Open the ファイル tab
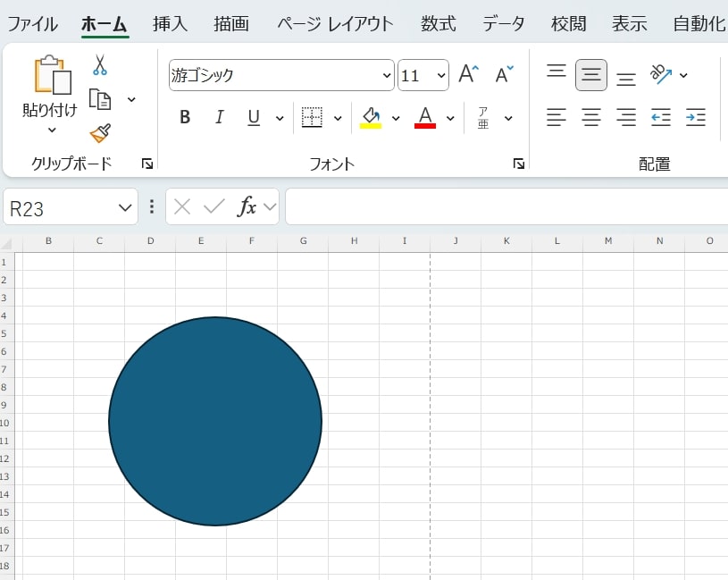This screenshot has height=580, width=728. click(x=32, y=24)
